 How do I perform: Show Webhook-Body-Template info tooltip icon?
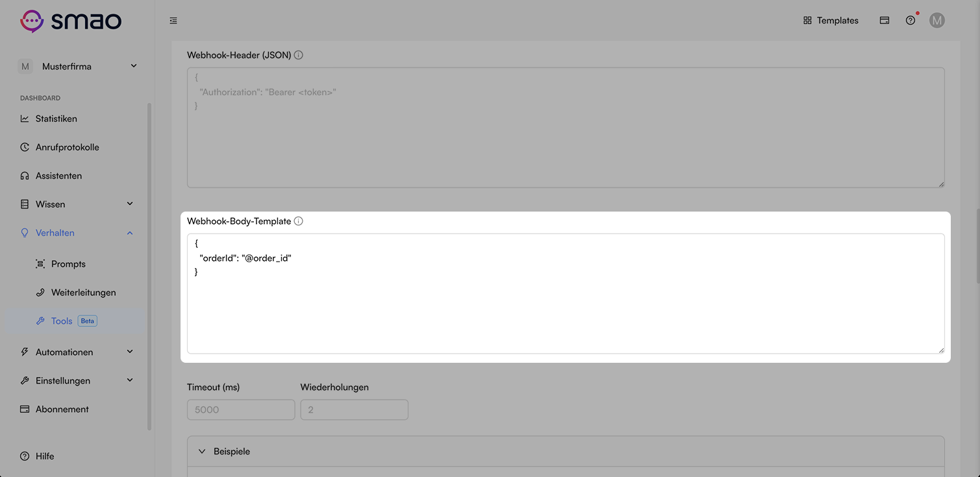pyautogui.click(x=299, y=221)
